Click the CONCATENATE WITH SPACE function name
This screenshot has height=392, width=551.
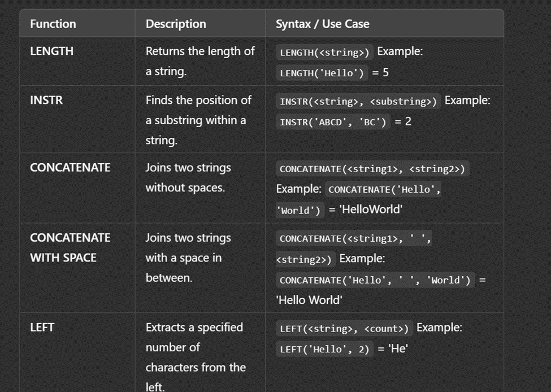pos(71,247)
